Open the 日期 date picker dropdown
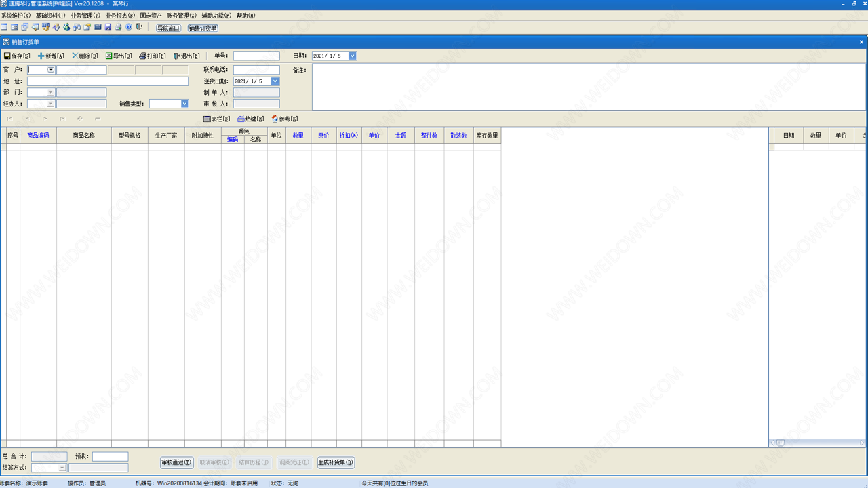Image resolution: width=868 pixels, height=488 pixels. tap(353, 56)
